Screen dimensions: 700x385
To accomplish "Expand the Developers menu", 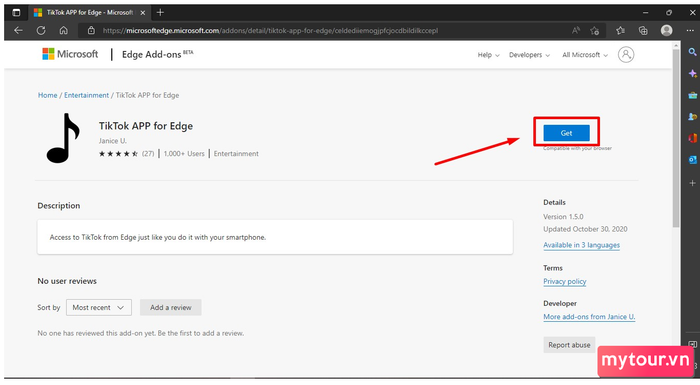I will (x=529, y=55).
